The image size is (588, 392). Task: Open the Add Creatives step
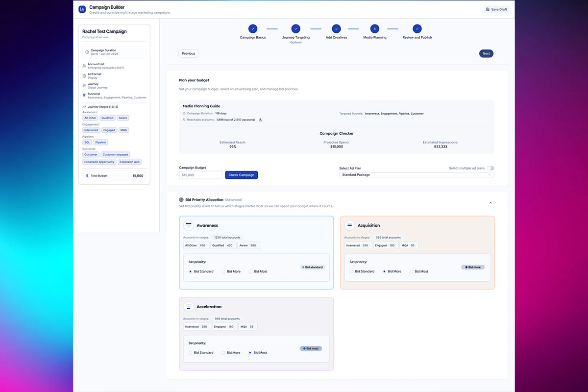click(x=336, y=29)
